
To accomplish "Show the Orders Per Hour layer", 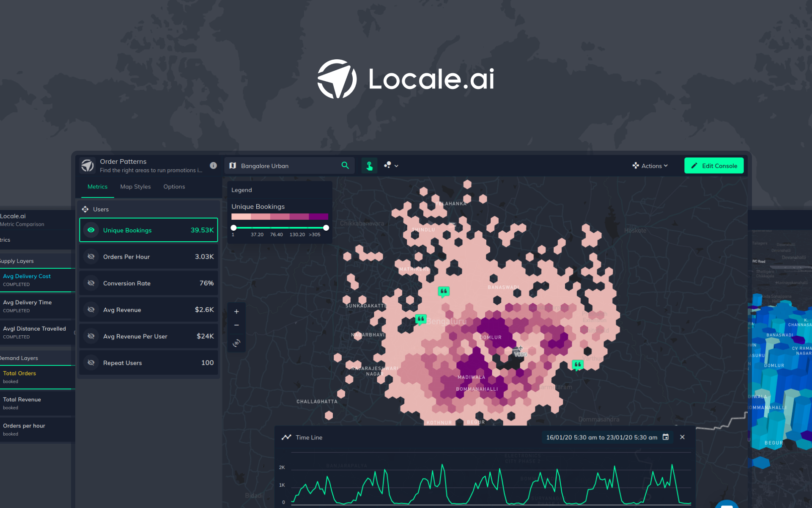I will pyautogui.click(x=91, y=257).
